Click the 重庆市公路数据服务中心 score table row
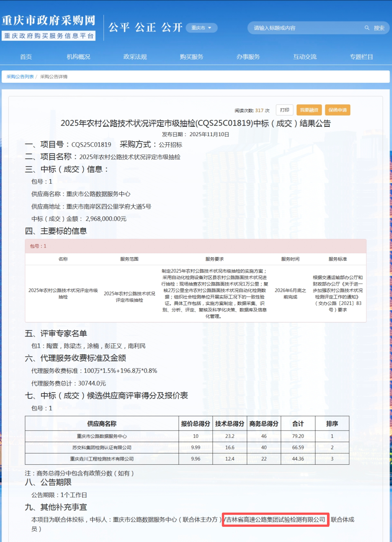This screenshot has height=542, width=392. pos(187,436)
